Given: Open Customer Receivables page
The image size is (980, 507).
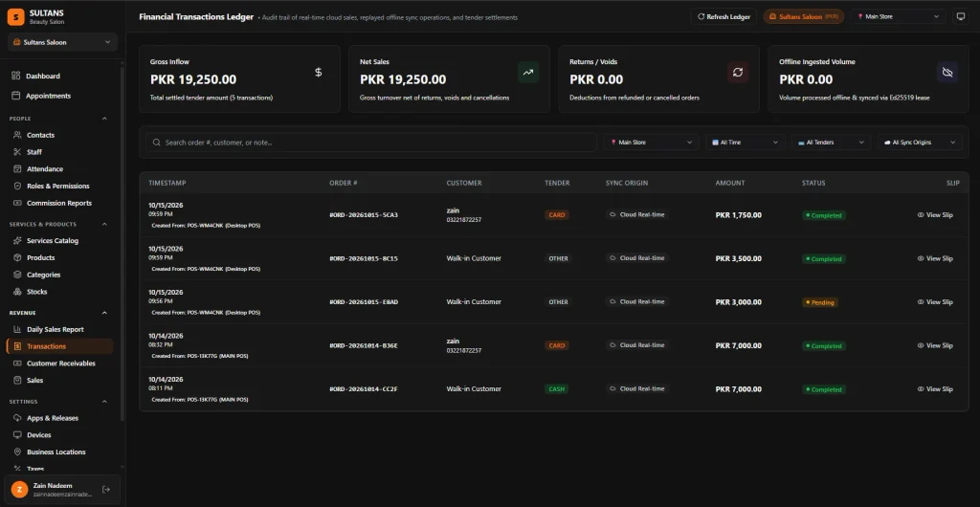Looking at the screenshot, I should coord(60,364).
